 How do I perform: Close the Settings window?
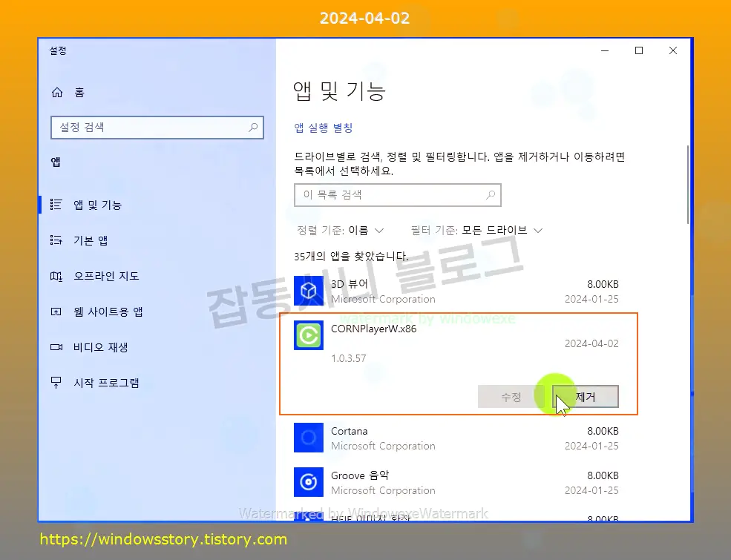click(x=672, y=50)
